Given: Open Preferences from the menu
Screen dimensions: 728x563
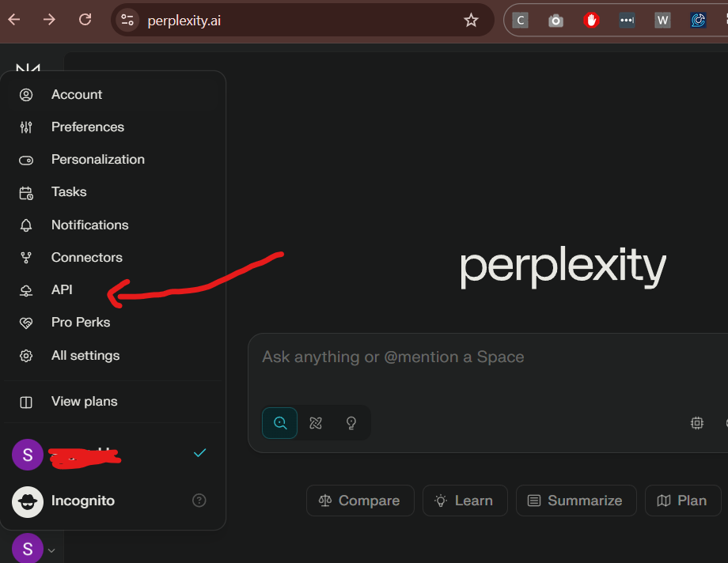Looking at the screenshot, I should tap(113, 127).
